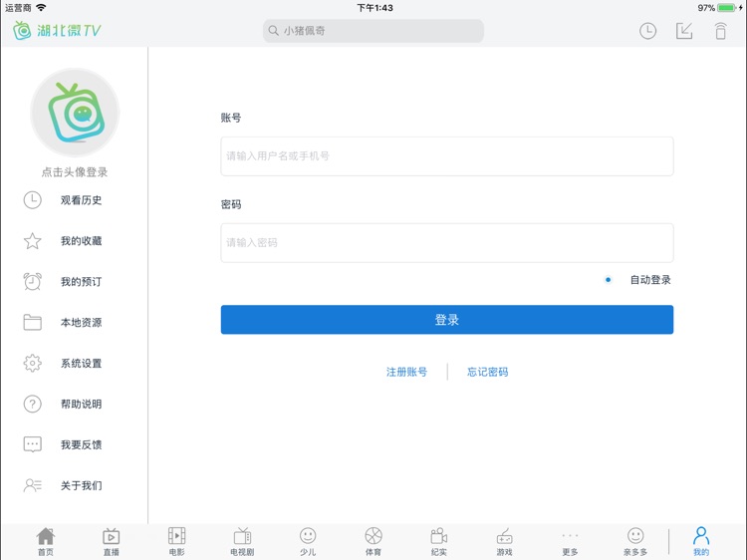747x560 pixels.
Task: Open 系统设置 gear icon
Action: coord(33,364)
